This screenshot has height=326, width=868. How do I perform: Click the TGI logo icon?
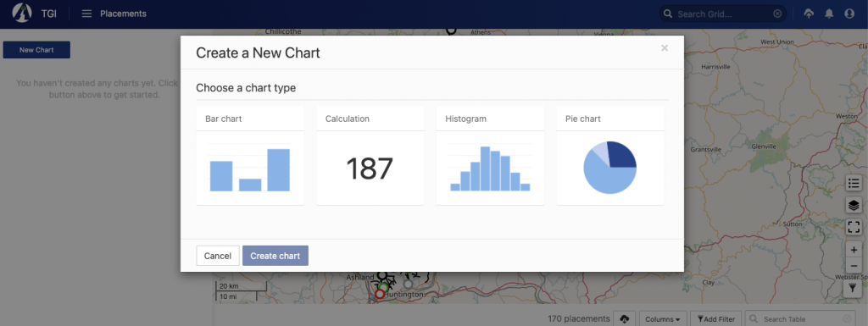click(x=22, y=14)
